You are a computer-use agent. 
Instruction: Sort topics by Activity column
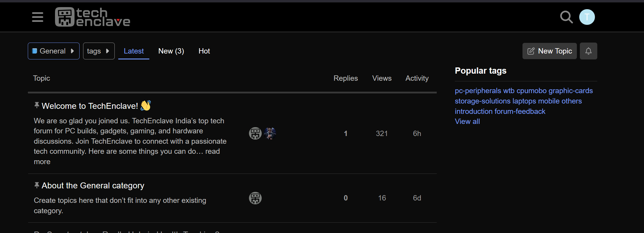(x=417, y=78)
